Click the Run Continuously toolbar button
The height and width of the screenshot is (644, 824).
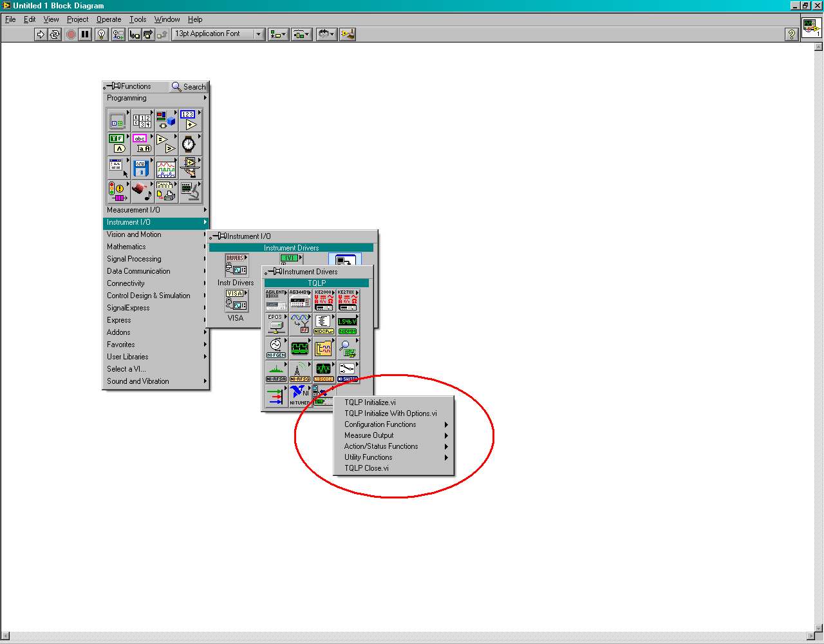(55, 34)
